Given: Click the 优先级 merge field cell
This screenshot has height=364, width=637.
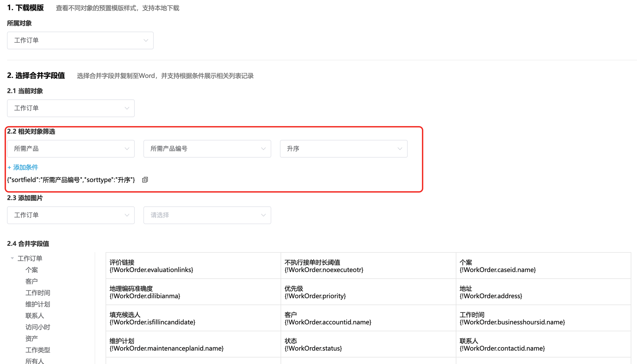Looking at the screenshot, I should [x=368, y=292].
